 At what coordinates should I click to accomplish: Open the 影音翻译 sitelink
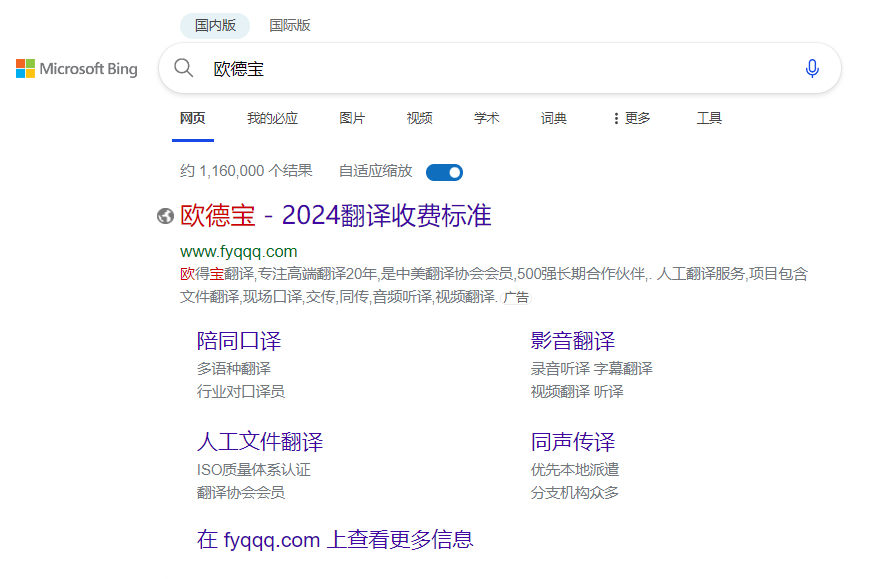(573, 341)
